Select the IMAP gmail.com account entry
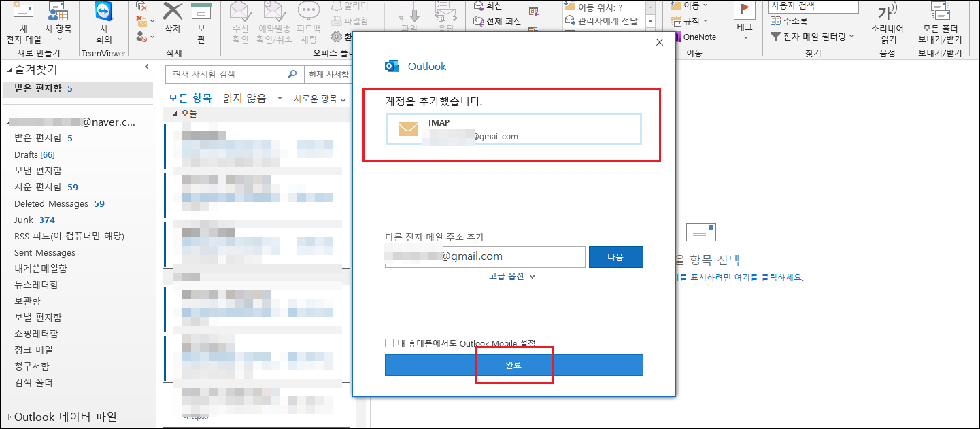Screen dimensions: 980x429 [513, 129]
